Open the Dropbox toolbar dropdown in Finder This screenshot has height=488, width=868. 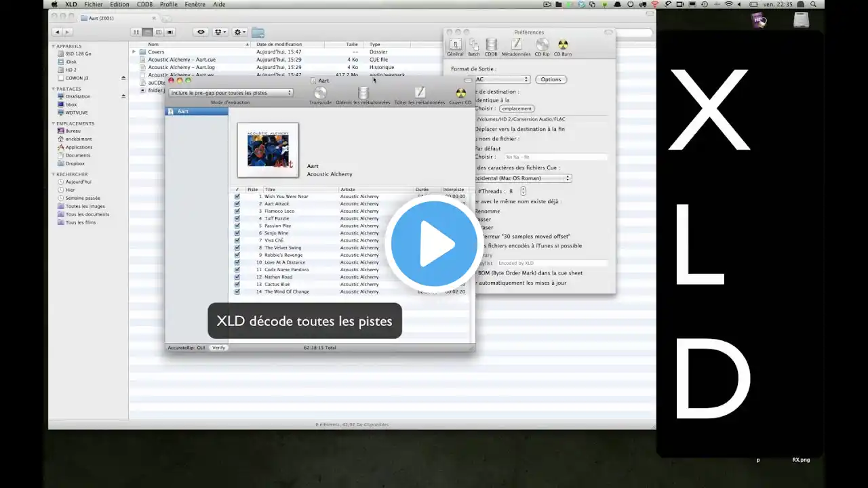[220, 32]
